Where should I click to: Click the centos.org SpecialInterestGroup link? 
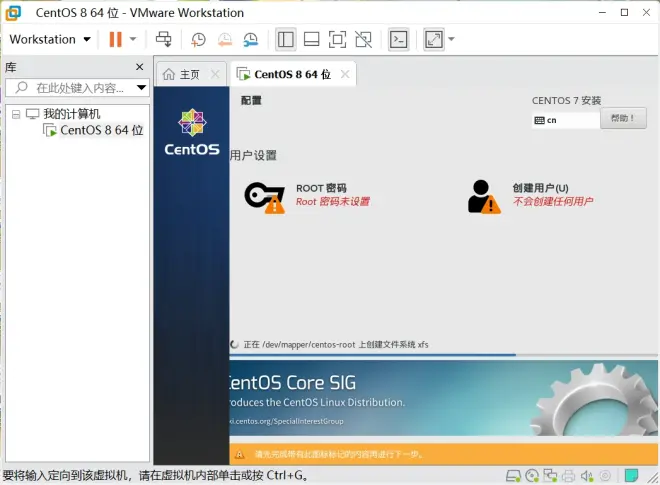pos(286,421)
